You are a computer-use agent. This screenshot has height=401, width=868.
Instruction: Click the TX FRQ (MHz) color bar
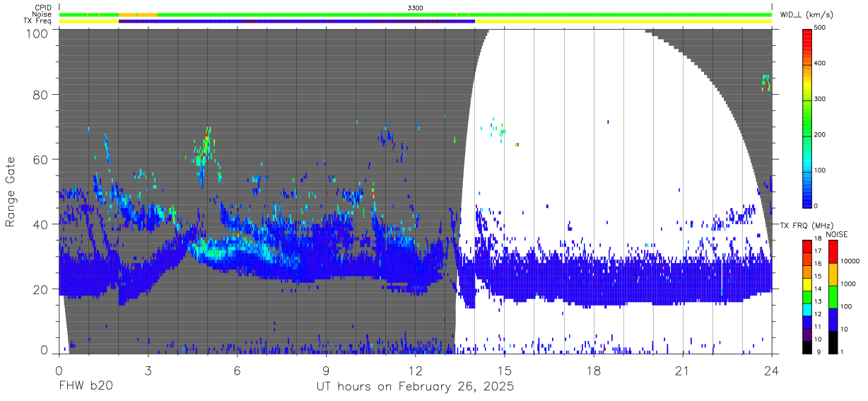809,296
